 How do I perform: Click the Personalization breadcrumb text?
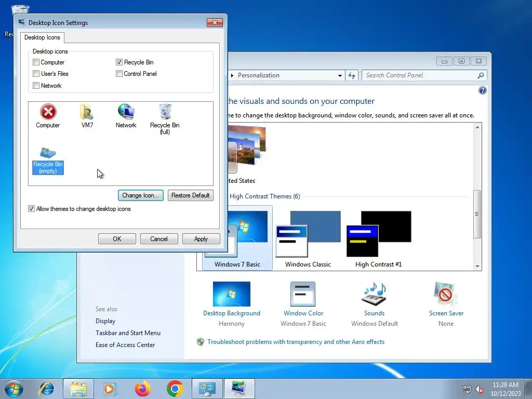(x=259, y=75)
